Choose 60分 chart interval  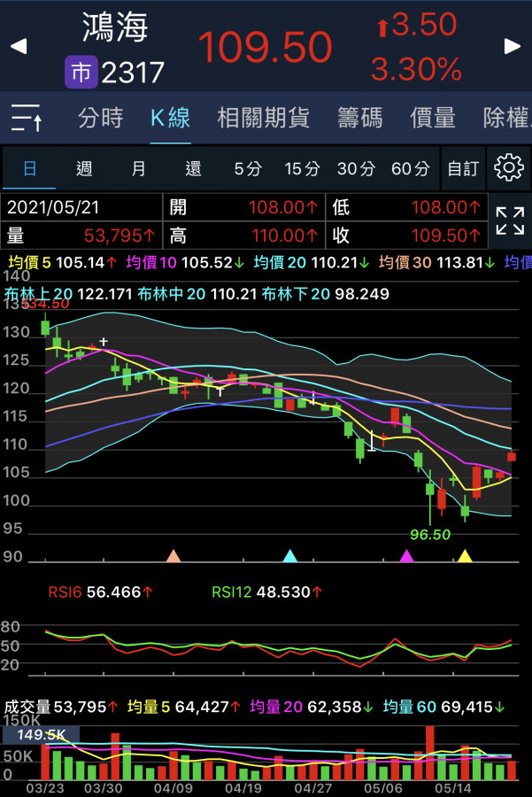tap(410, 168)
